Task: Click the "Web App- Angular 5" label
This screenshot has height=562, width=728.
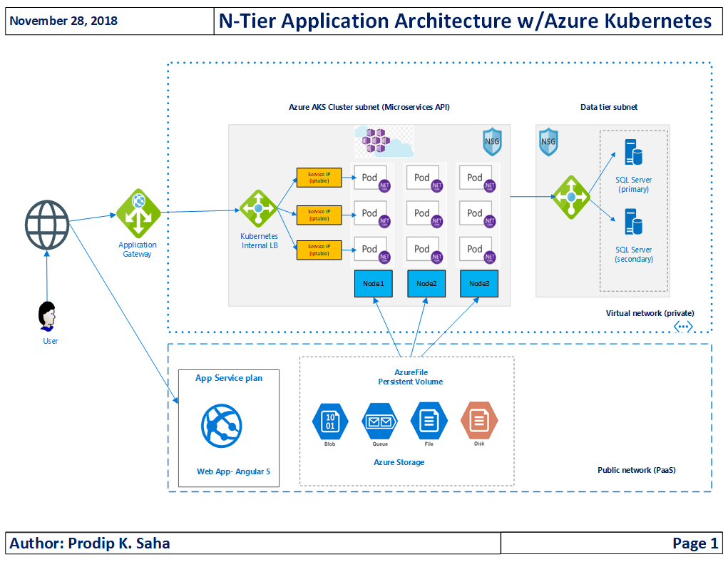Action: [234, 471]
